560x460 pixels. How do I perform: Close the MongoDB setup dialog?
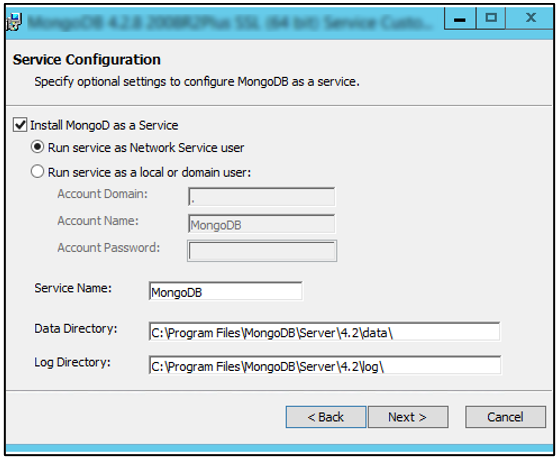coord(531,18)
